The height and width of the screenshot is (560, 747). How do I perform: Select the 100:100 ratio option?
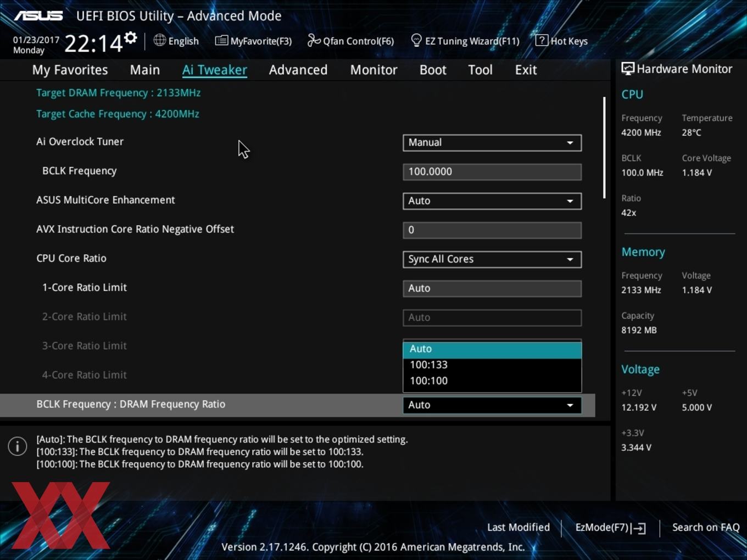click(492, 381)
